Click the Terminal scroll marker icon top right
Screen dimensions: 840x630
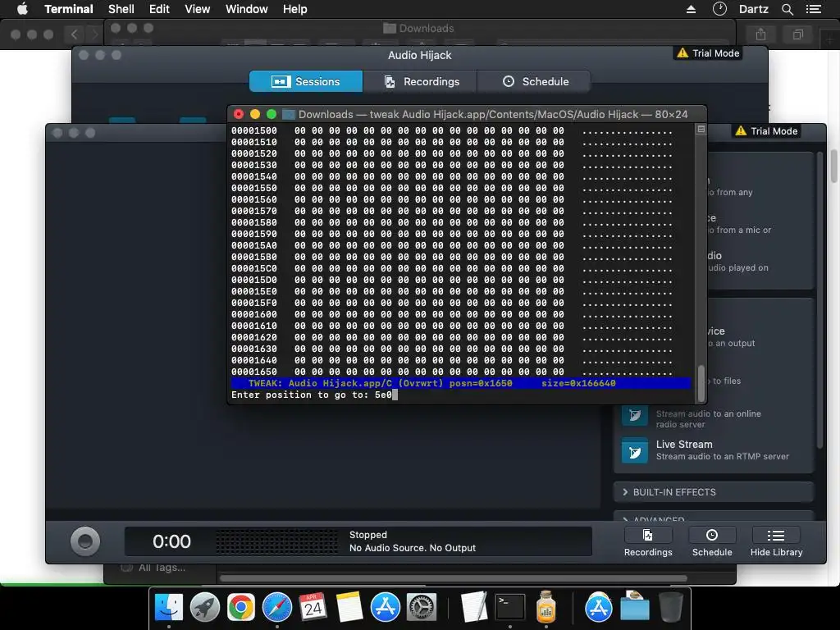[x=701, y=129]
